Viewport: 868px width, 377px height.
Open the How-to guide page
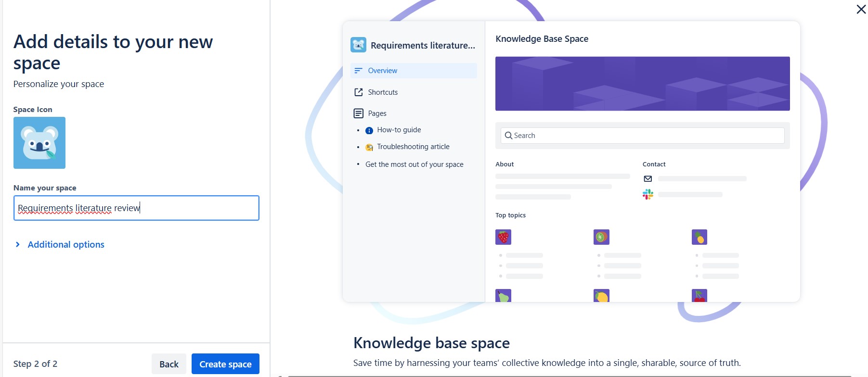(x=399, y=130)
